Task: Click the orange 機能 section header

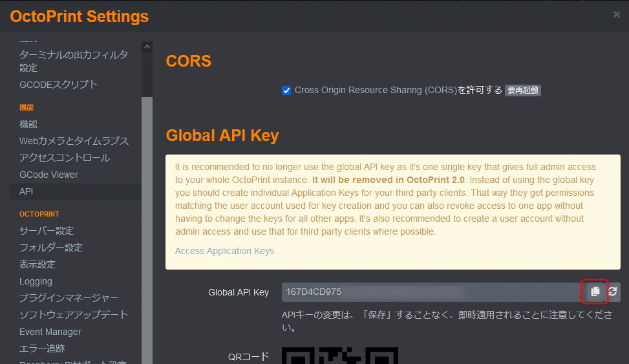Action: (27, 107)
